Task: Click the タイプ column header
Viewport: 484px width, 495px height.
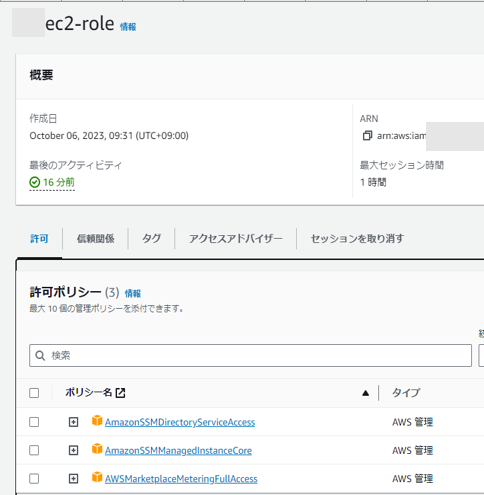Action: 406,393
